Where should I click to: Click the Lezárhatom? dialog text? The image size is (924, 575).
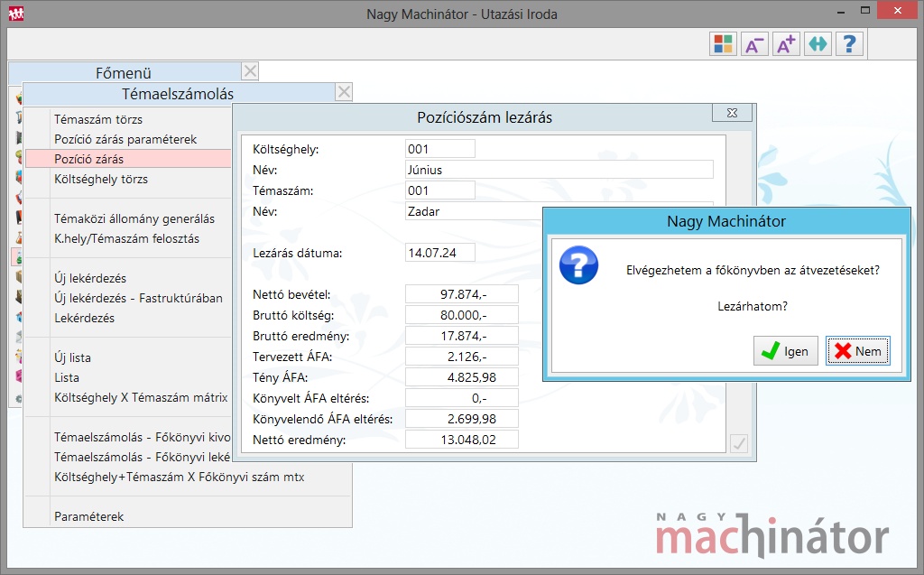(x=753, y=306)
